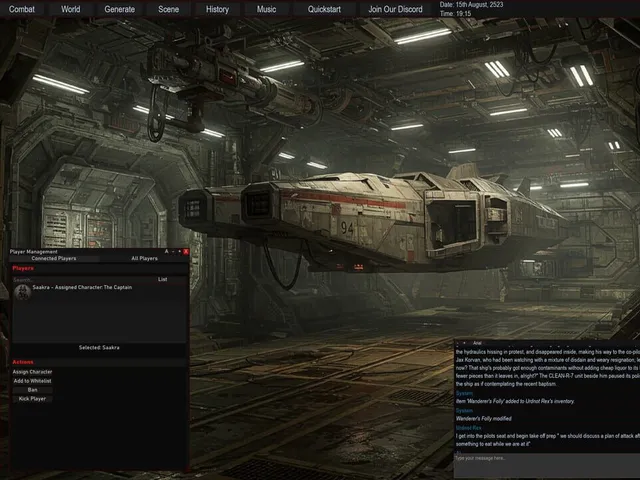640x480 pixels.
Task: Click the Add to Whitelist button
Action: 32,381
